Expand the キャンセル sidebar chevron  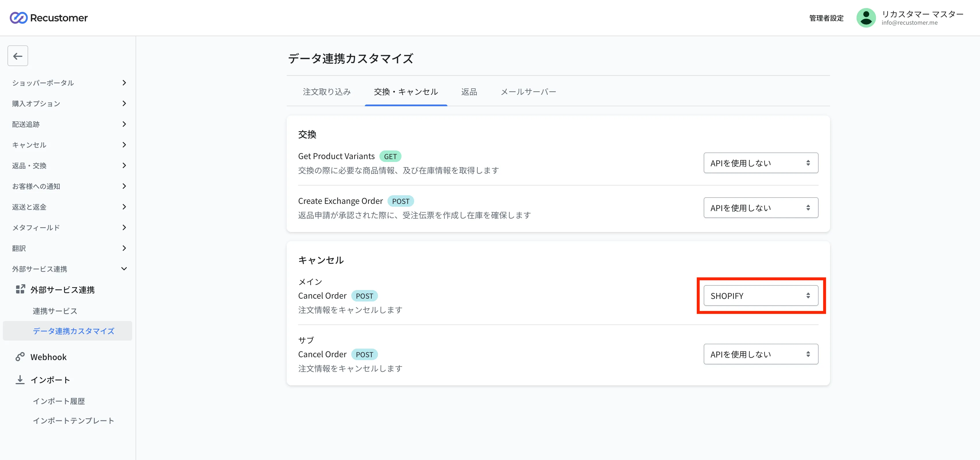[x=124, y=145]
